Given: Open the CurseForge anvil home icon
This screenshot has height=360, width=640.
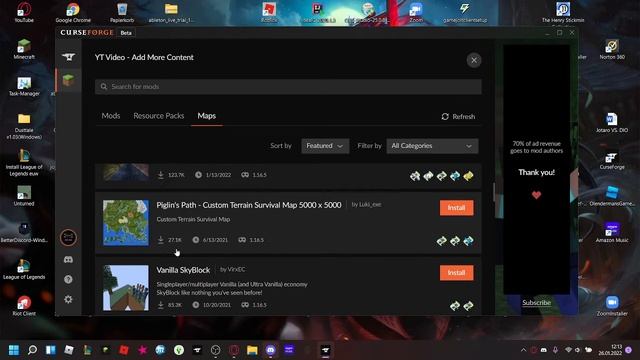Looking at the screenshot, I should pyautogui.click(x=68, y=57).
